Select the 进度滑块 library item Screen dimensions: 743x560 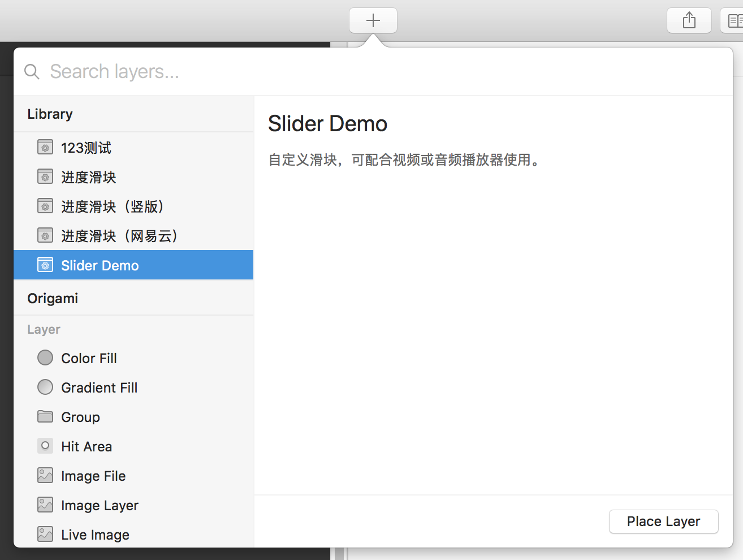(88, 177)
